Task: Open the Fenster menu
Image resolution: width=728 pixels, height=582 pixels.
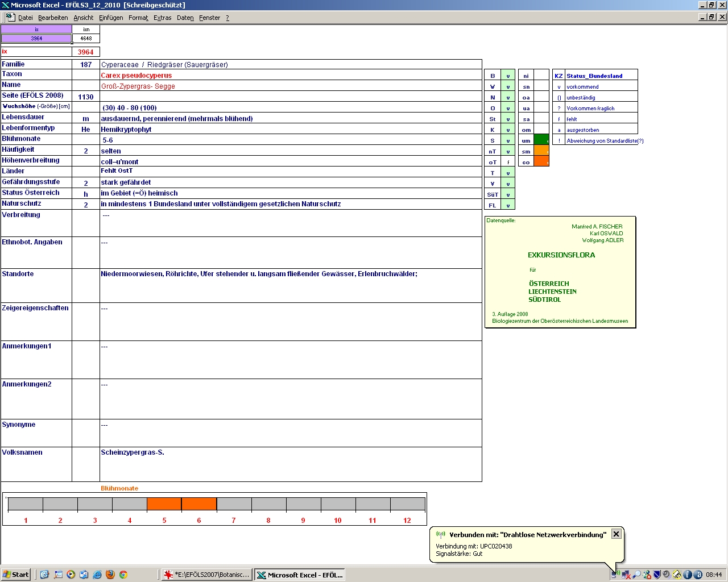Action: click(x=210, y=18)
